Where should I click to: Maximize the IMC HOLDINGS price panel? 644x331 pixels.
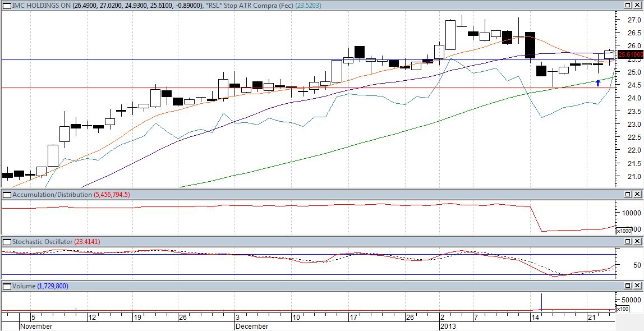pos(628,5)
